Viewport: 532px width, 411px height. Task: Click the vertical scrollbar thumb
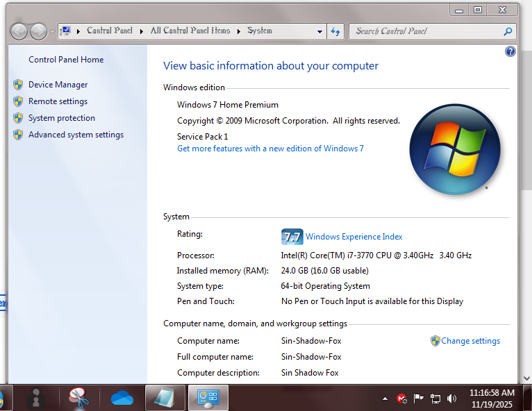pyautogui.click(x=527, y=120)
